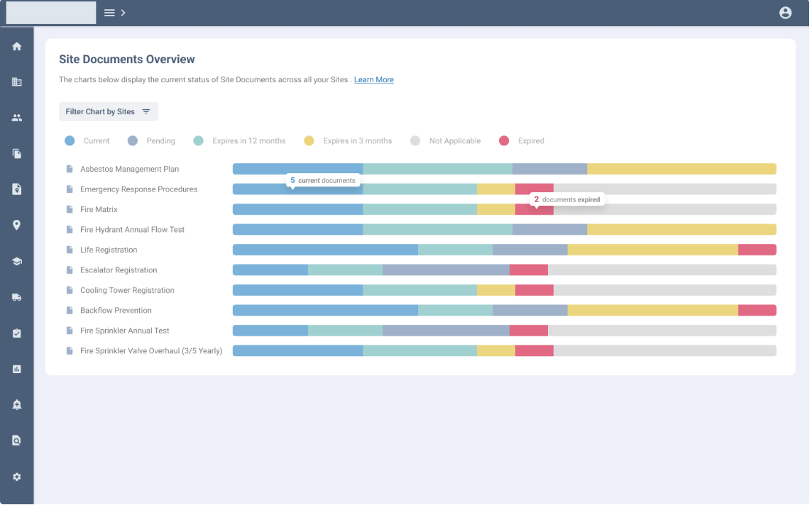812x505 pixels.
Task: Click the alert bell sidebar icon
Action: coord(17,405)
